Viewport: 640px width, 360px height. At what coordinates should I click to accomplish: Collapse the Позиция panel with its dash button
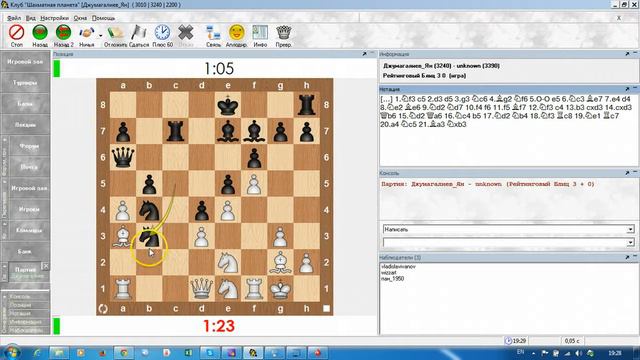point(372,53)
